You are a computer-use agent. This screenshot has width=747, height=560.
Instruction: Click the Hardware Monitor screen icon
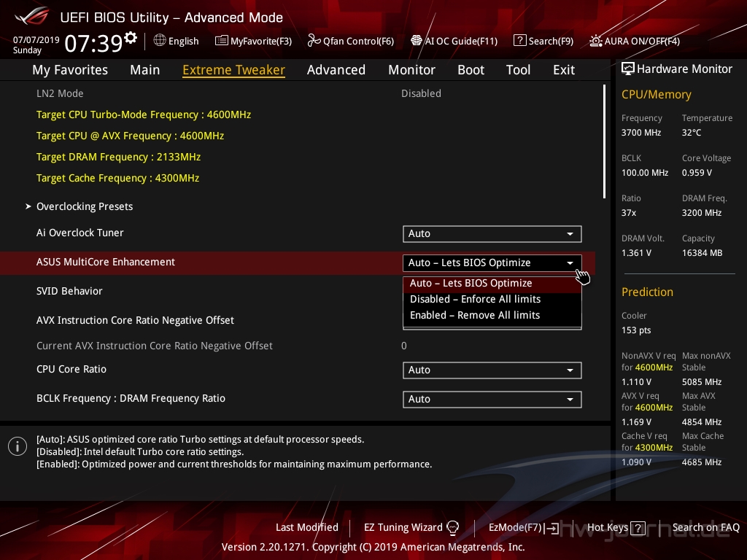(x=628, y=69)
